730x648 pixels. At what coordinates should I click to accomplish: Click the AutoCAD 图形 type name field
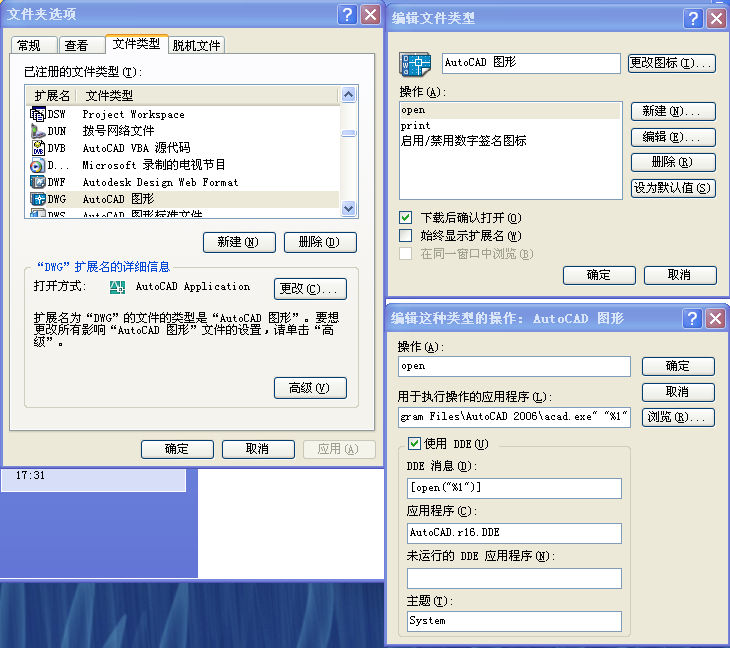(x=531, y=63)
